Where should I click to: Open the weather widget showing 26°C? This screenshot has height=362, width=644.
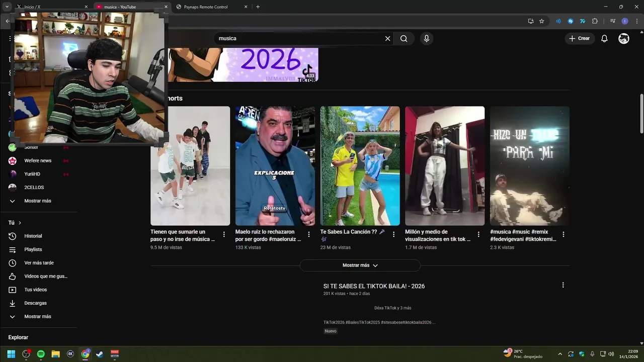pos(523,354)
